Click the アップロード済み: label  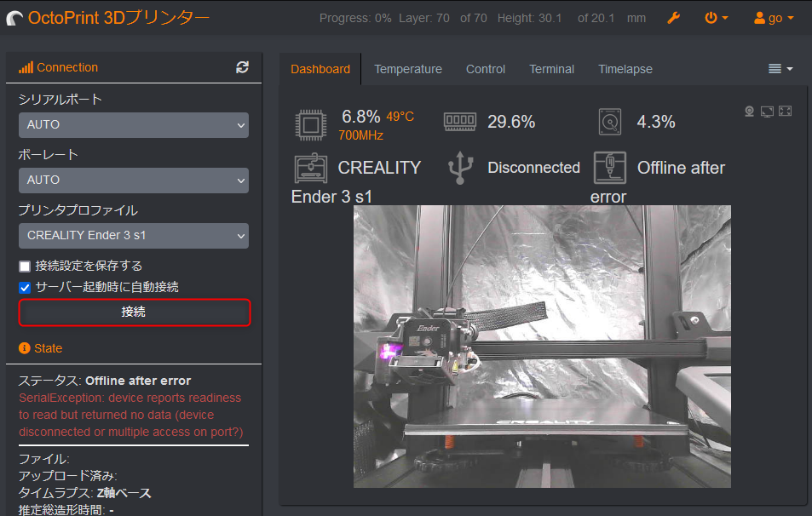68,476
